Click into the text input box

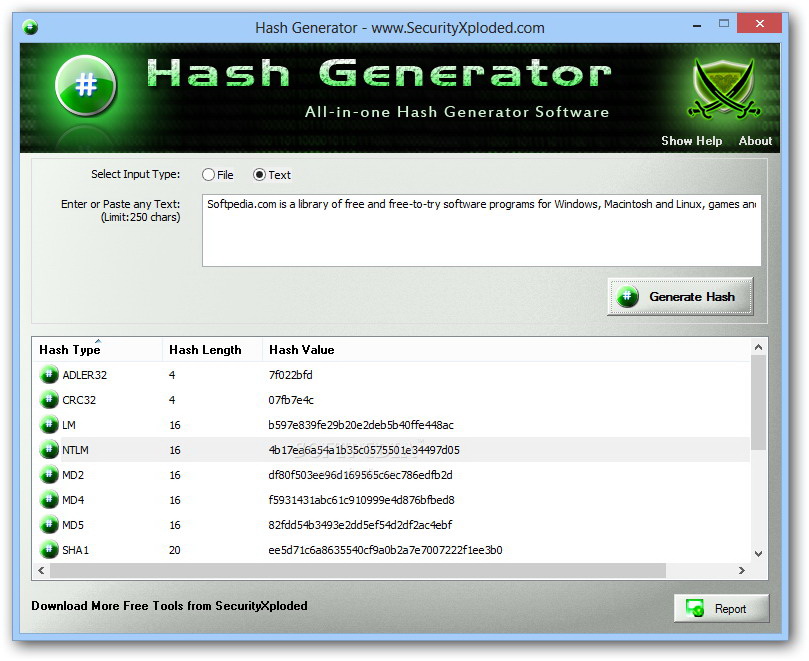(481, 230)
